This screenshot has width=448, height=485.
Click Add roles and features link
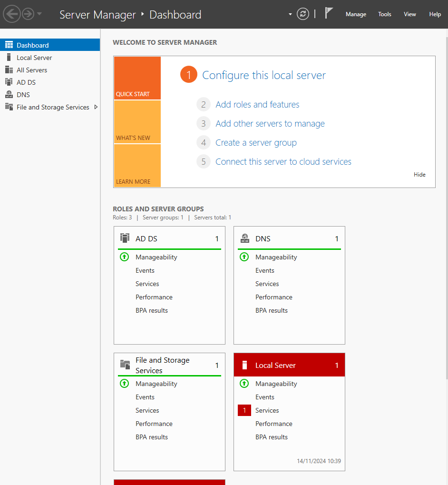pyautogui.click(x=257, y=105)
